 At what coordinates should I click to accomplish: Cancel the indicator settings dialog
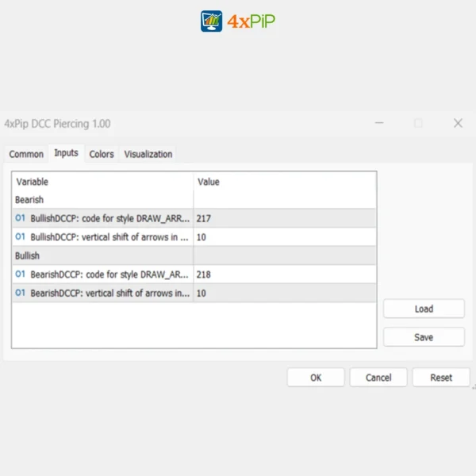(x=378, y=378)
